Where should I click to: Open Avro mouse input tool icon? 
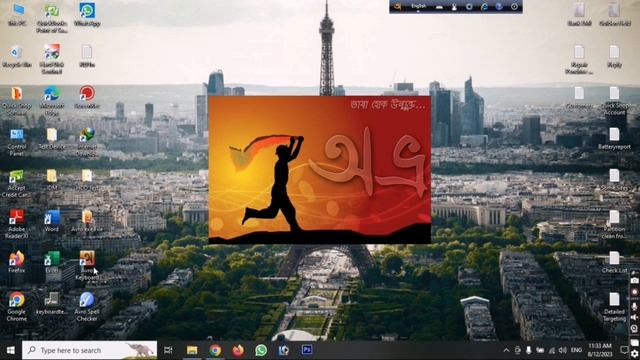coord(454,7)
